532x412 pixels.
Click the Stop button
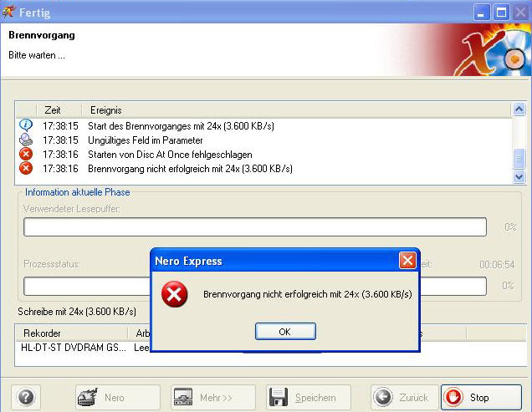pyautogui.click(x=481, y=397)
